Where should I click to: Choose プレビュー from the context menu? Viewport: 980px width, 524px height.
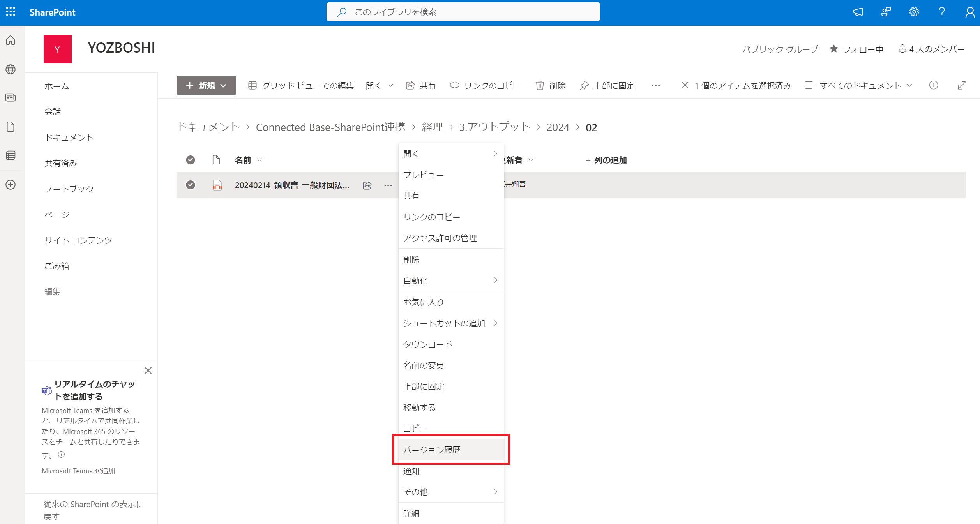(451, 175)
